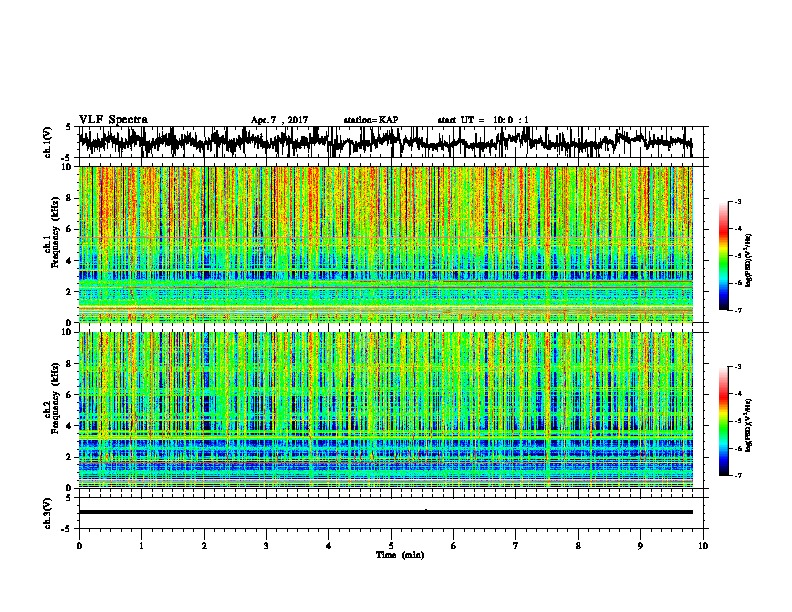Screen dimensions: 792x612
Task: Click the ch.1 color scale PSD units label
Action: click(749, 260)
